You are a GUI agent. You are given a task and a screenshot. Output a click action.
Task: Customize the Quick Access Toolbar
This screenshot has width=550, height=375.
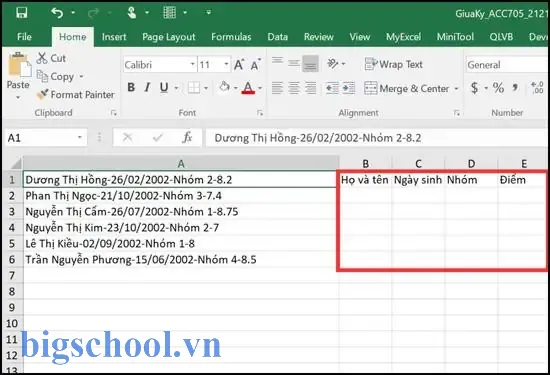point(208,13)
